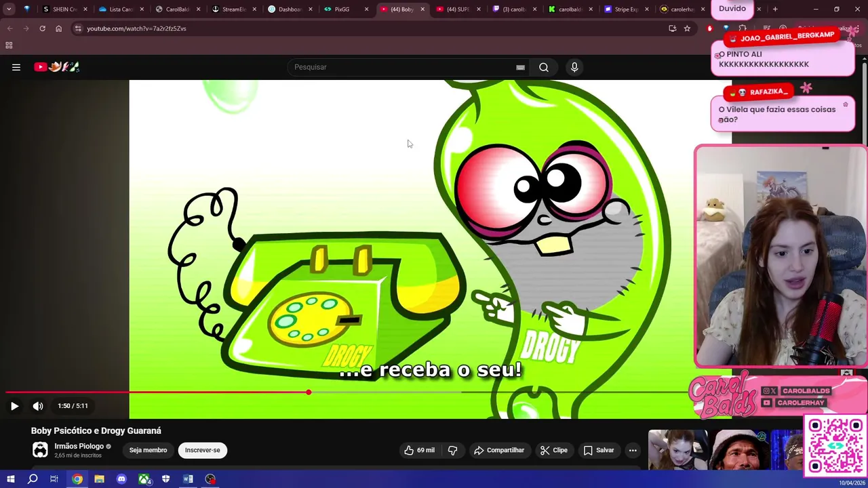Image resolution: width=868 pixels, height=488 pixels.
Task: Bookmark this page with the star
Action: click(687, 28)
